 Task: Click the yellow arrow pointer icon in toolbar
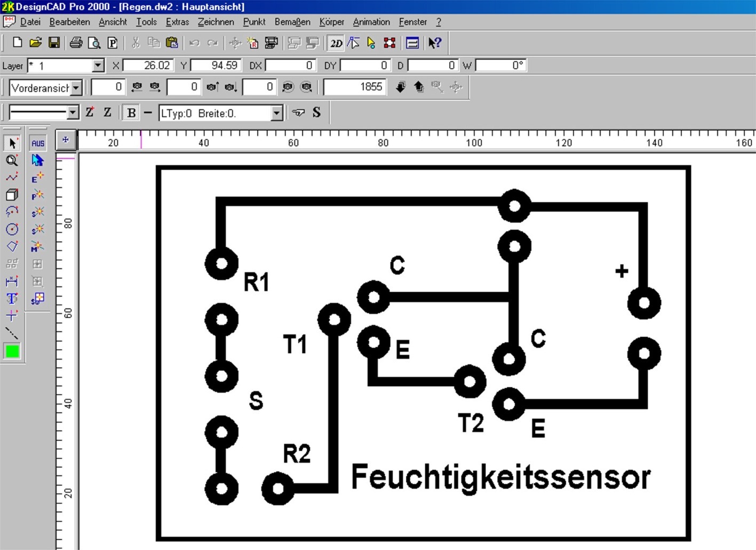coord(371,43)
